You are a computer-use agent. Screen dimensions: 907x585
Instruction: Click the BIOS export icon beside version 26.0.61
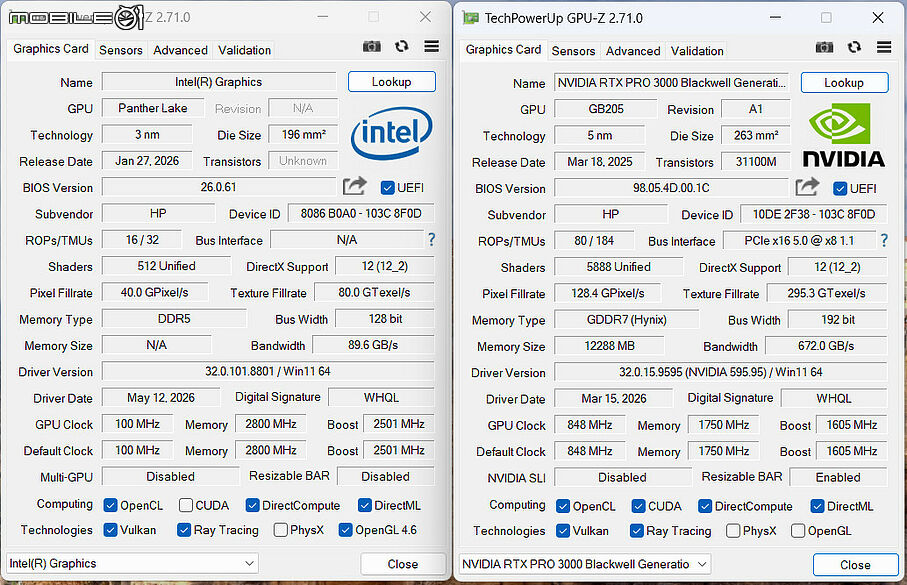pos(355,186)
